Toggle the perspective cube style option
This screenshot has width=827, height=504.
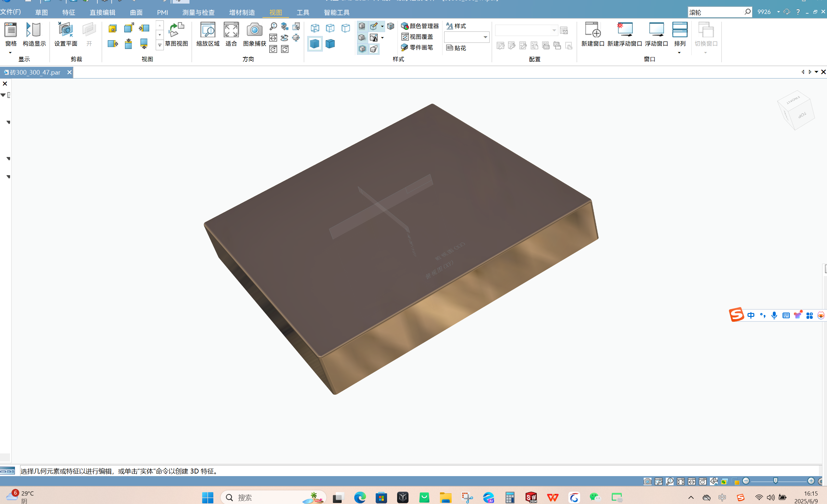click(x=373, y=49)
